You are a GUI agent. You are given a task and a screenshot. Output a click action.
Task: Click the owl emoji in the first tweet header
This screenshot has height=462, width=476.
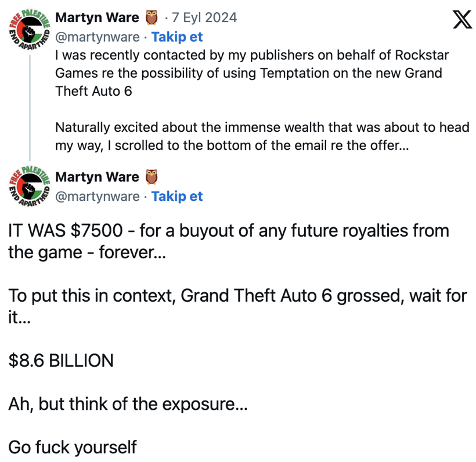coord(151,18)
